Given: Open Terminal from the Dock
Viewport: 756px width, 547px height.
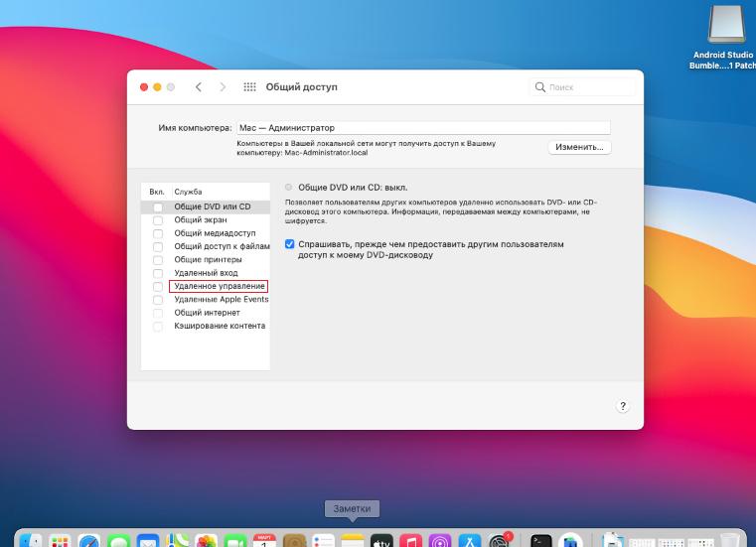Looking at the screenshot, I should point(541,542).
